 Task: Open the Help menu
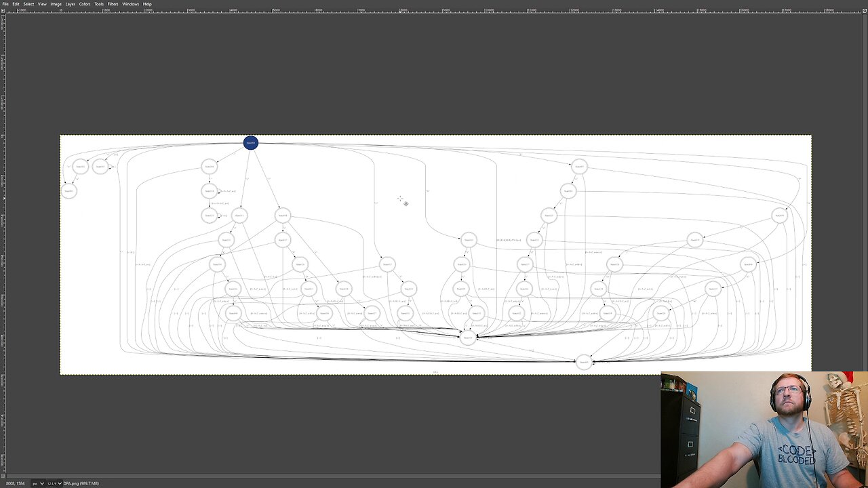pyautogui.click(x=147, y=4)
